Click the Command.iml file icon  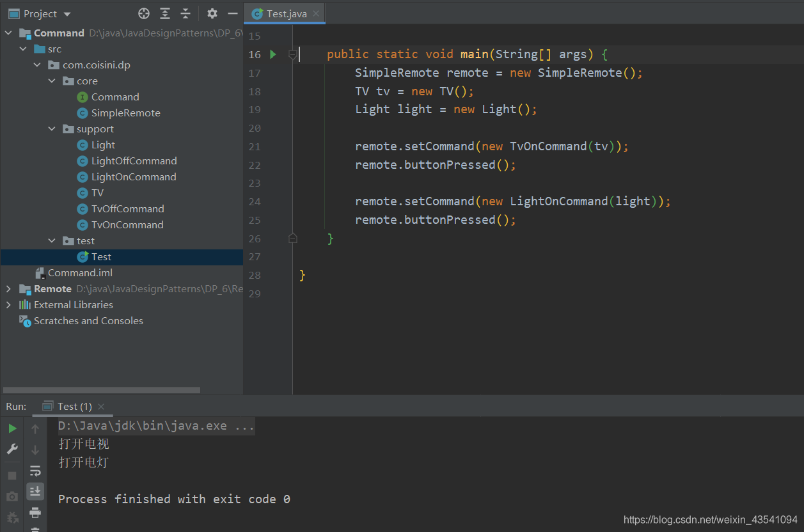40,273
